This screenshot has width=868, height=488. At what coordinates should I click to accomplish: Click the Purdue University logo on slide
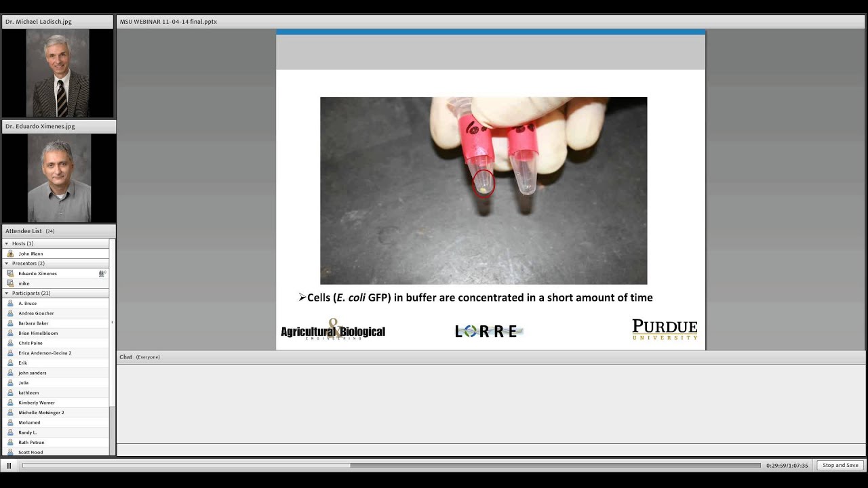pyautogui.click(x=665, y=329)
